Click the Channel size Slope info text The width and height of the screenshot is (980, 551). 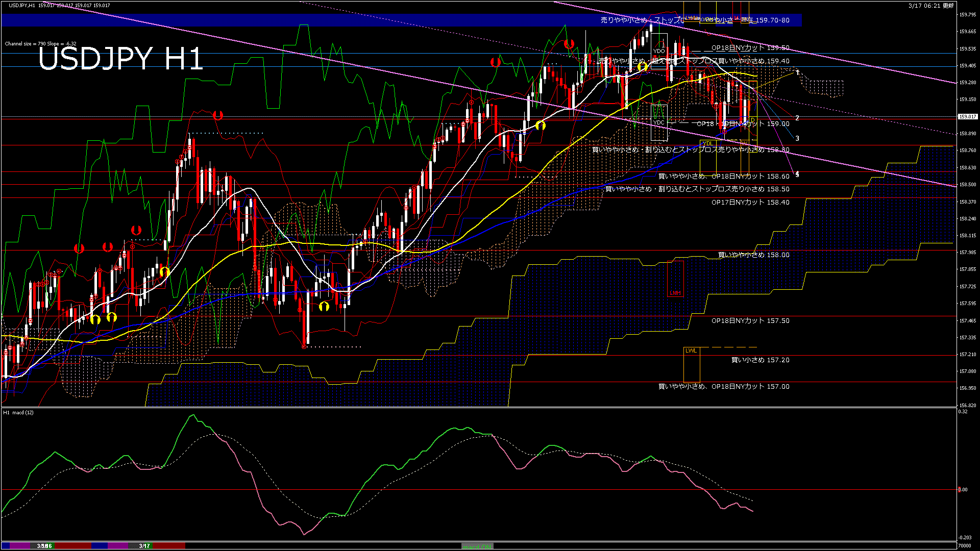pyautogui.click(x=40, y=44)
